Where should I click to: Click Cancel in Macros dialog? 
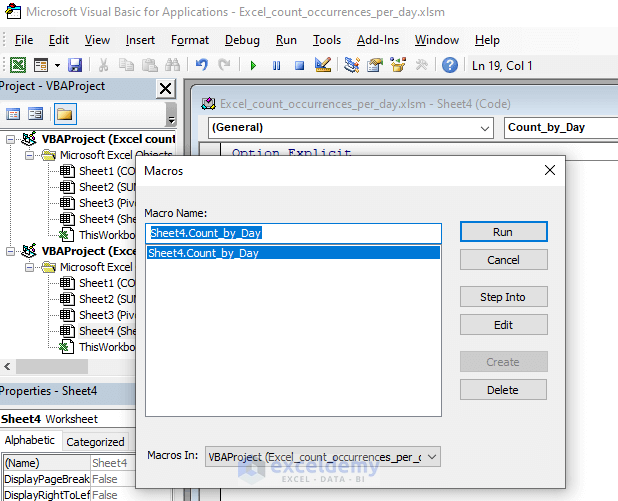tap(504, 260)
